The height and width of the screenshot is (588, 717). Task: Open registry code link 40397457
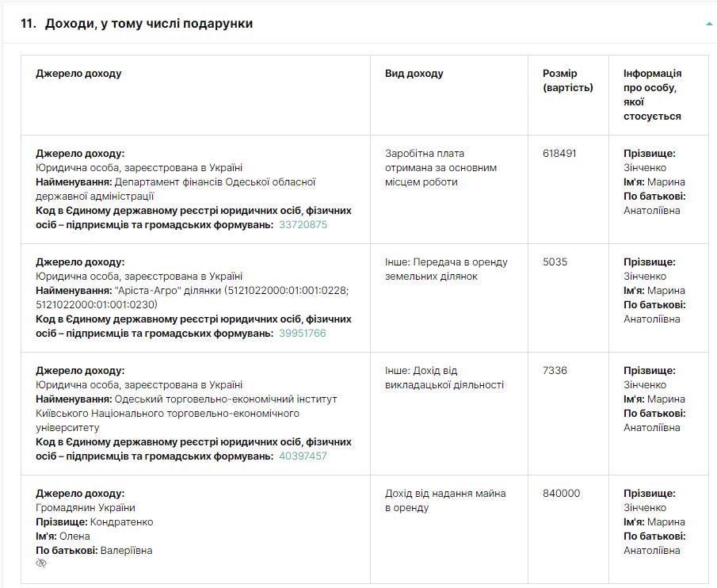click(x=303, y=456)
